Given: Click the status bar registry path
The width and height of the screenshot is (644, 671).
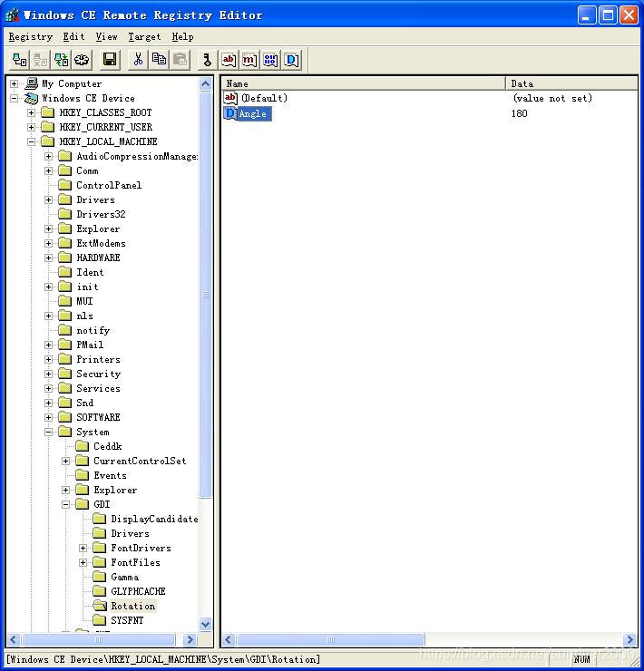Looking at the screenshot, I should [163, 659].
